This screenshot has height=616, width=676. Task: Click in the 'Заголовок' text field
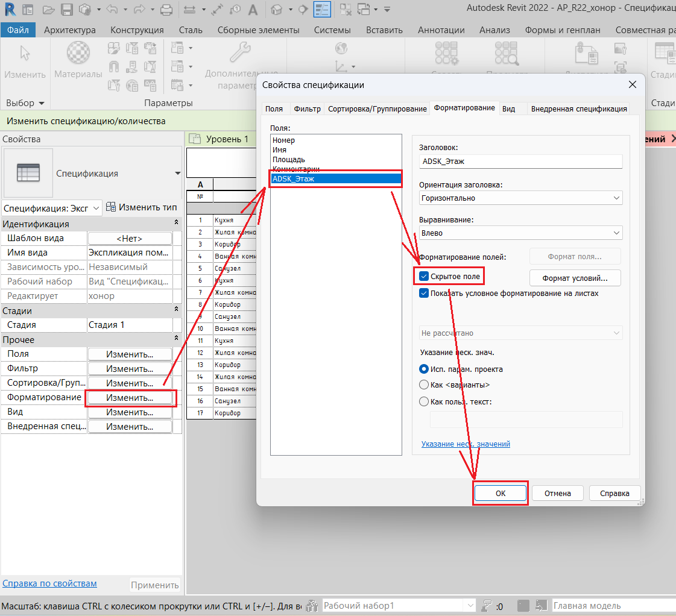click(x=520, y=162)
